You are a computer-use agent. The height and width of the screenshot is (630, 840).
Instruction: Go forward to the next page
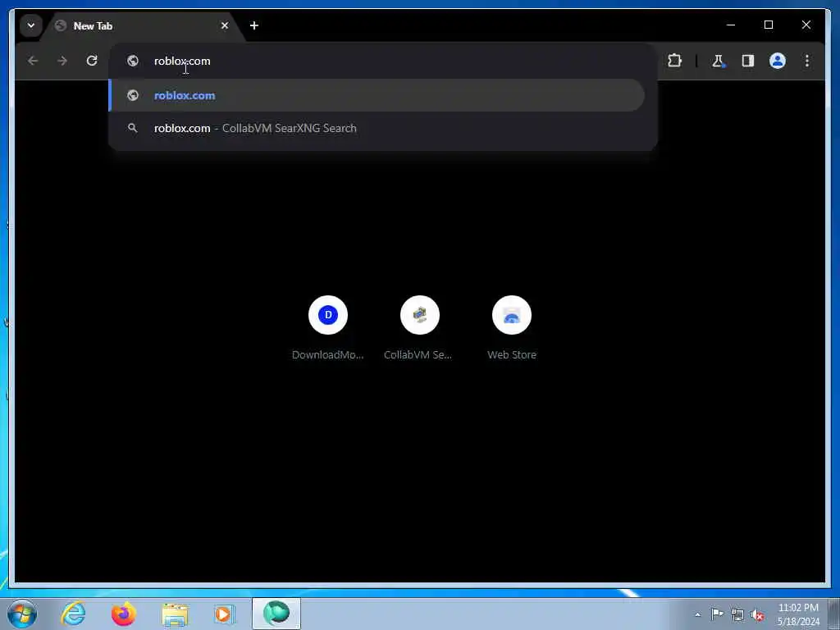(x=62, y=61)
